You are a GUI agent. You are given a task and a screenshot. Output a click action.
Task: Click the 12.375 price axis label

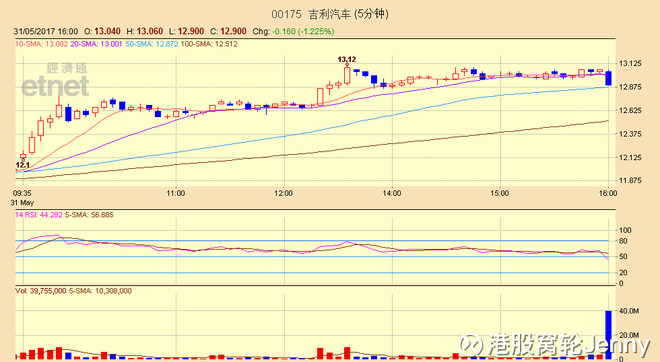[630, 134]
